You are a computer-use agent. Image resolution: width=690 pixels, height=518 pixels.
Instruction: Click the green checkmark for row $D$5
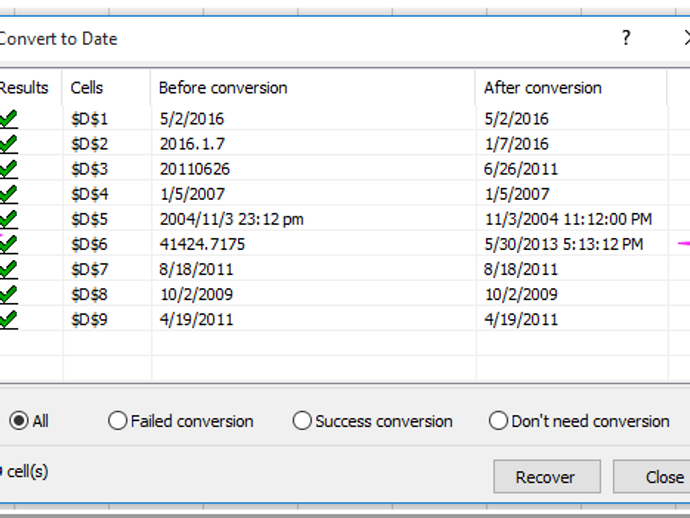[x=8, y=219]
